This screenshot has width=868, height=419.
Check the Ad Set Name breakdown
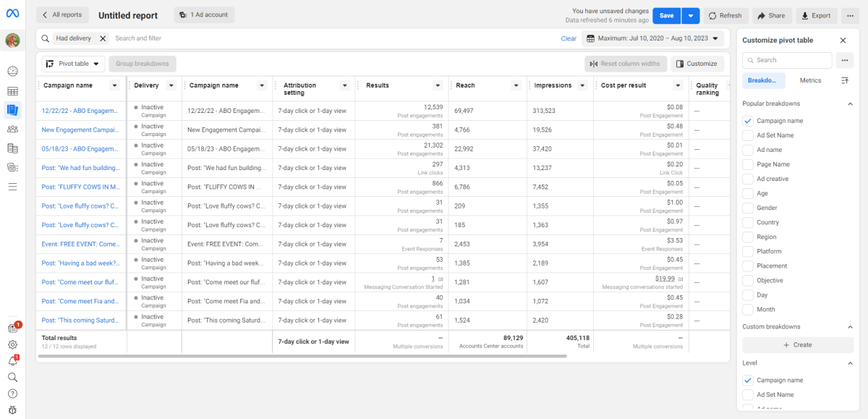[x=748, y=135]
